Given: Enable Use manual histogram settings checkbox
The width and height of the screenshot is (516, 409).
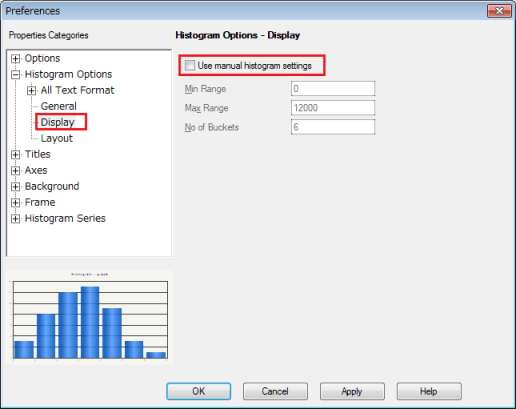Looking at the screenshot, I should tap(190, 65).
